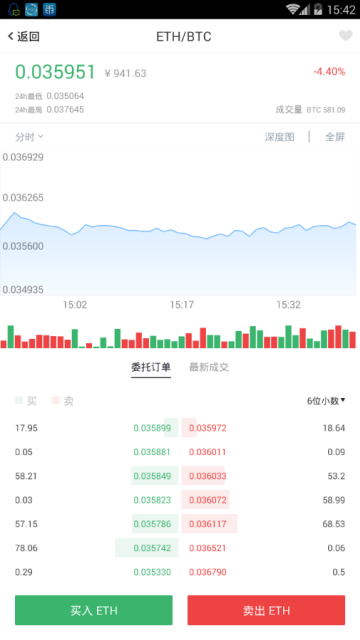Open the 分时 time interval dropdown
This screenshot has width=360, height=640.
point(29,137)
